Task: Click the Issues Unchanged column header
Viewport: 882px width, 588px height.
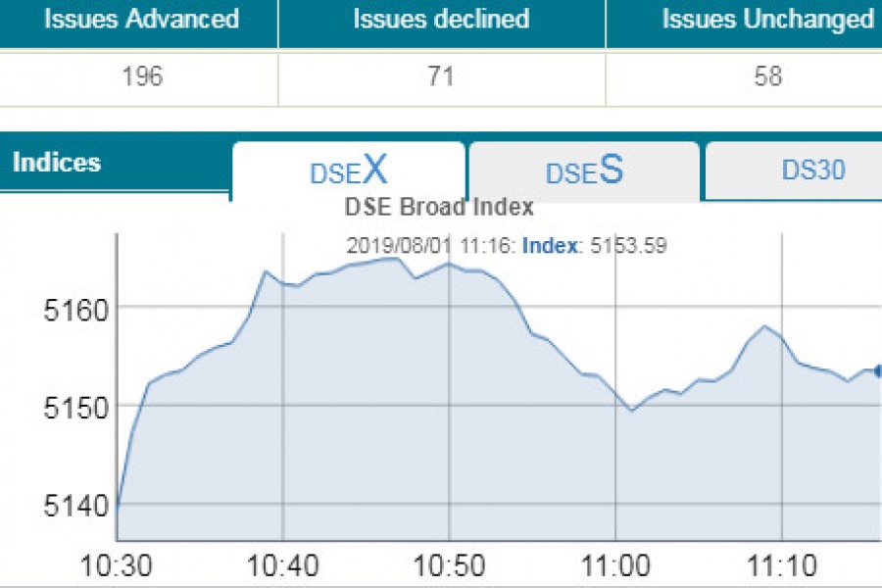Action: coord(767,20)
